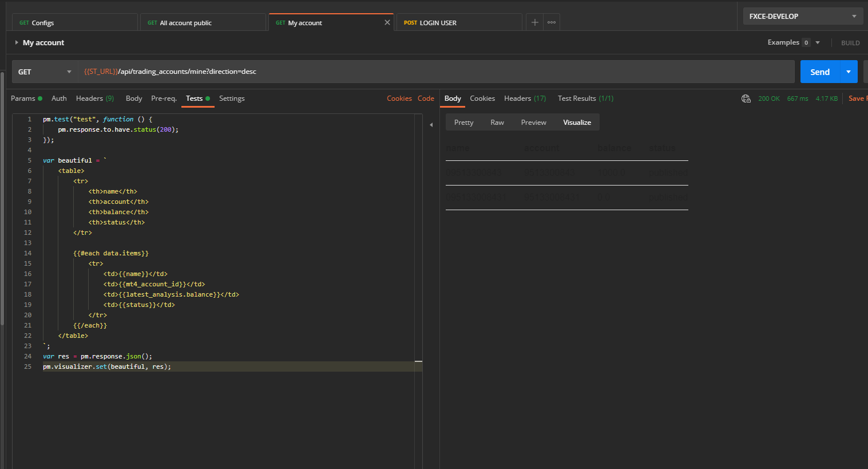Click the 4.17 KB response size

click(827, 98)
